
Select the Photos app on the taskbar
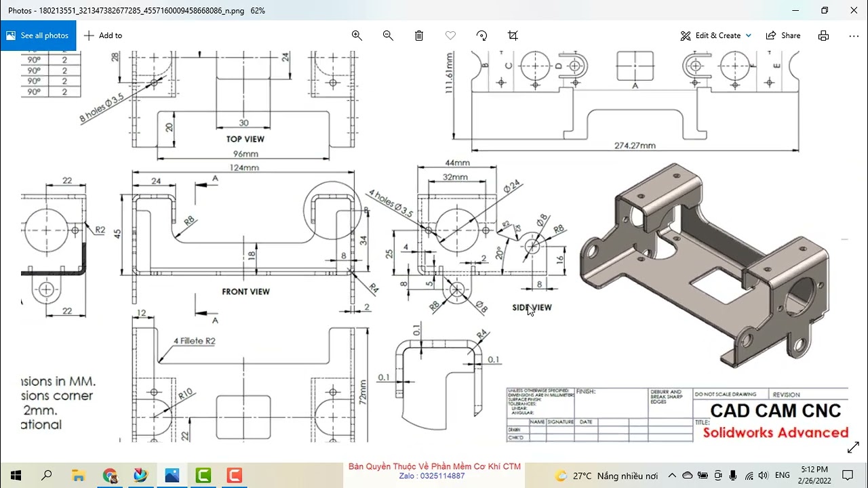point(172,475)
